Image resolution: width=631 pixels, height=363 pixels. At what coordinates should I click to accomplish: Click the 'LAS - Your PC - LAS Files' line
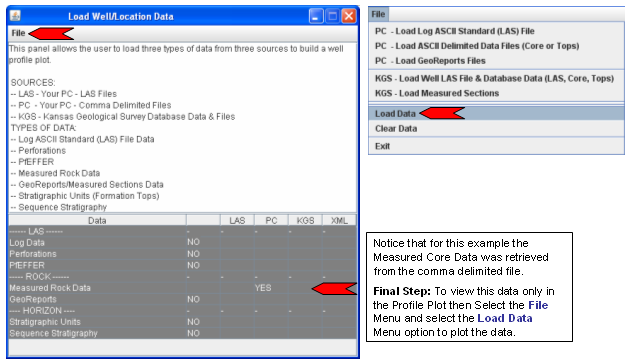(64, 94)
